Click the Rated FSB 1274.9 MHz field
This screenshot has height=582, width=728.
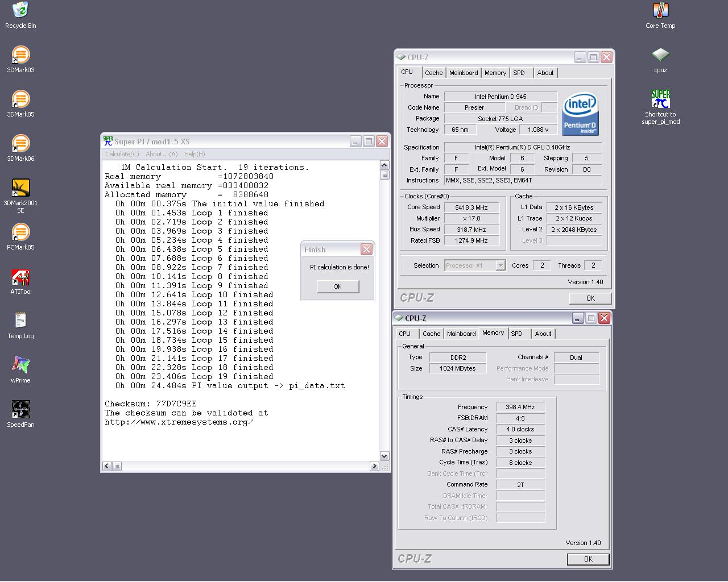point(471,240)
